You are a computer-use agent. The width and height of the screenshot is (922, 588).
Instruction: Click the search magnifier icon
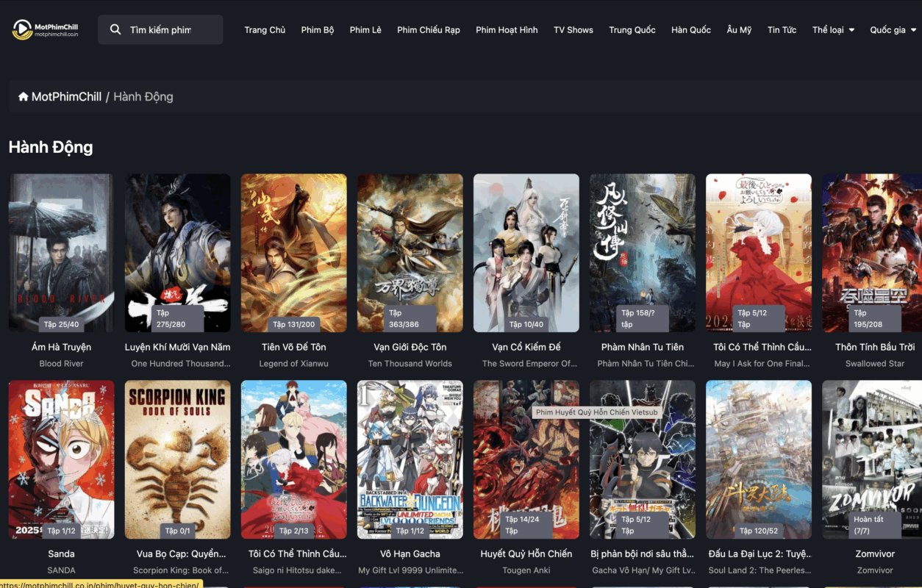[x=115, y=29]
